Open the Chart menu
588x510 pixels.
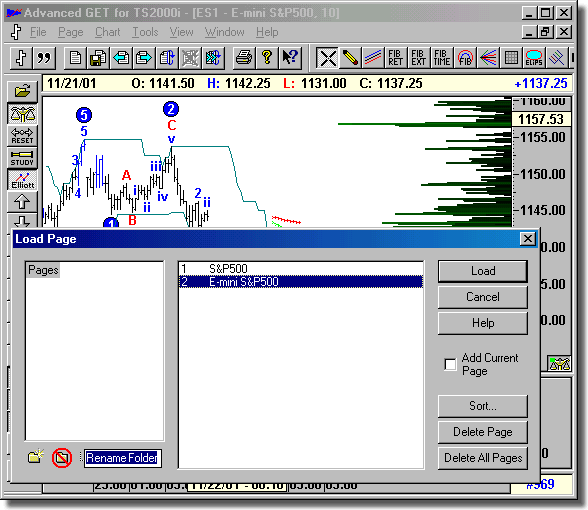[x=108, y=32]
